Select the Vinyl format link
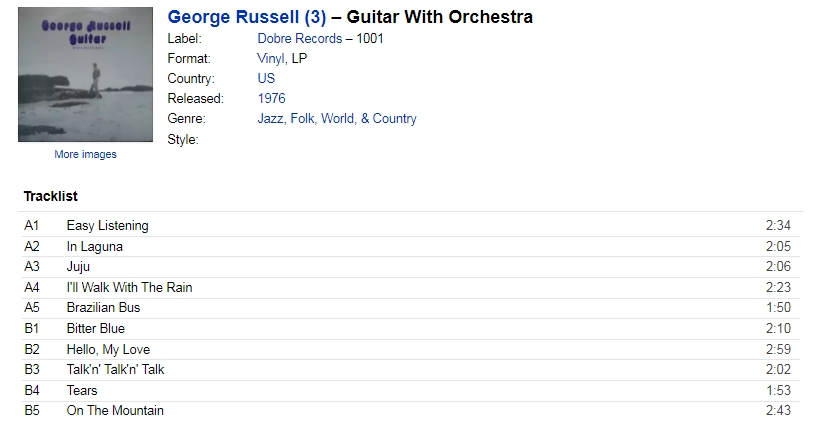The height and width of the screenshot is (437, 813). pos(271,59)
